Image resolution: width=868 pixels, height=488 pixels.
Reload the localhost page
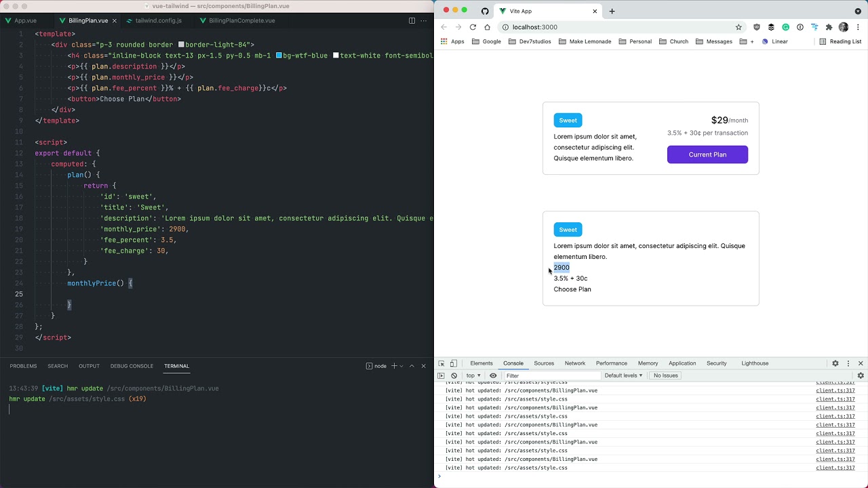(x=473, y=27)
